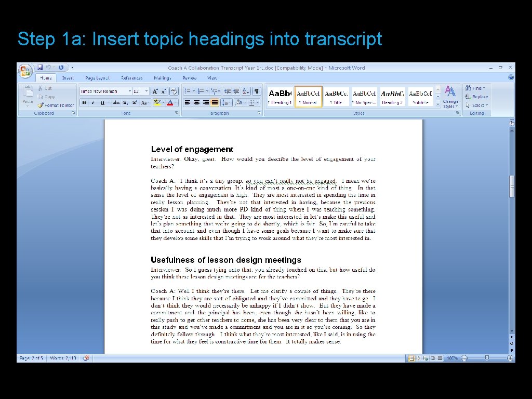Select the Home ribbon tab
This screenshot has width=532, height=399.
pos(46,78)
